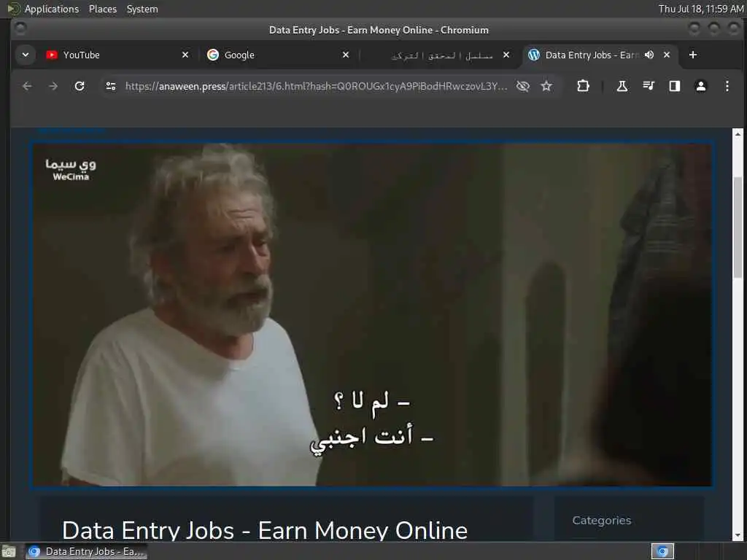The height and width of the screenshot is (560, 747).
Task: Go forward to next page
Action: [53, 86]
